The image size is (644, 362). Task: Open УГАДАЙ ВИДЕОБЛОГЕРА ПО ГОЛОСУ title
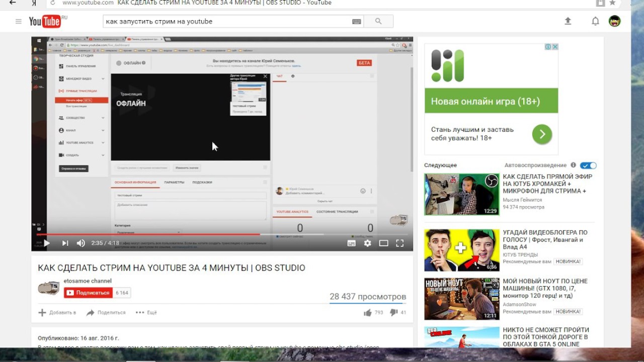pos(545,240)
